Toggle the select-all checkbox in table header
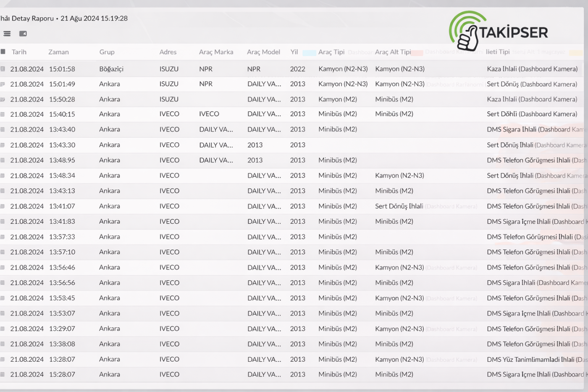The image size is (588, 392). 3,52
